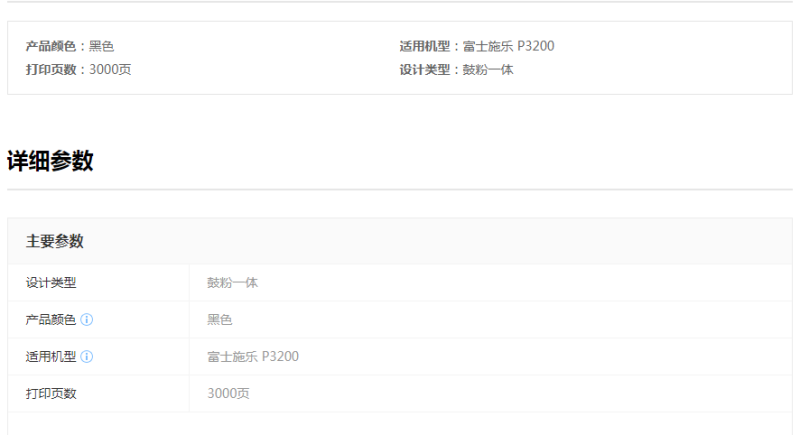The image size is (800, 435).
Task: Click the 适用机型 label in the parameter table
Action: coord(51,356)
